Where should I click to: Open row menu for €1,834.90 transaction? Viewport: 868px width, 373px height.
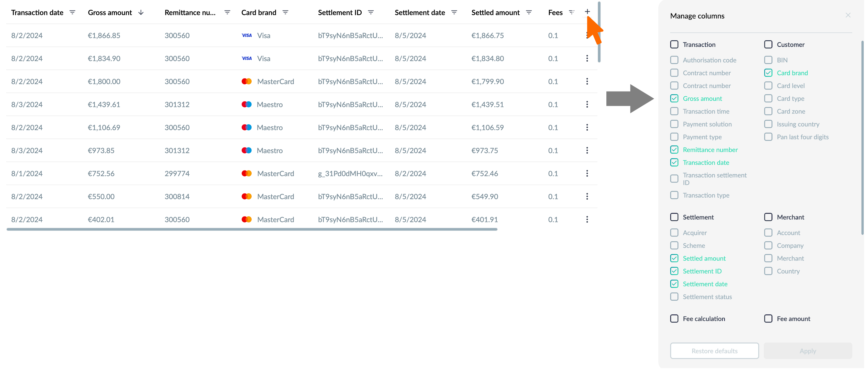[x=587, y=58]
